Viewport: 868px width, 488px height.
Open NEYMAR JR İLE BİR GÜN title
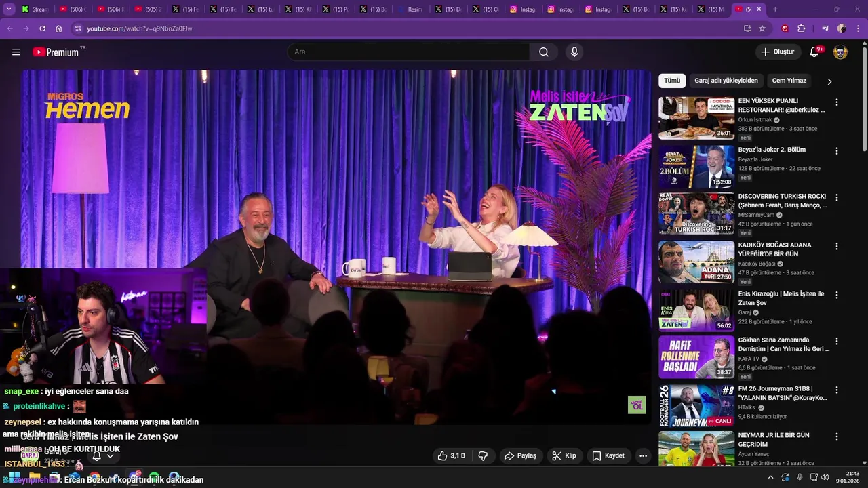tap(774, 439)
